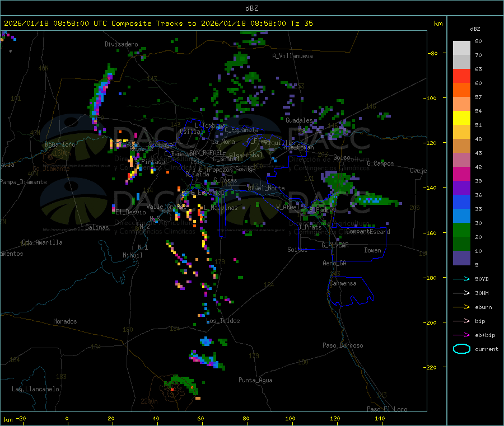Screen dimensions: 504x426
Task: Click the cyan 50YD arrow in legend
Action: click(461, 279)
